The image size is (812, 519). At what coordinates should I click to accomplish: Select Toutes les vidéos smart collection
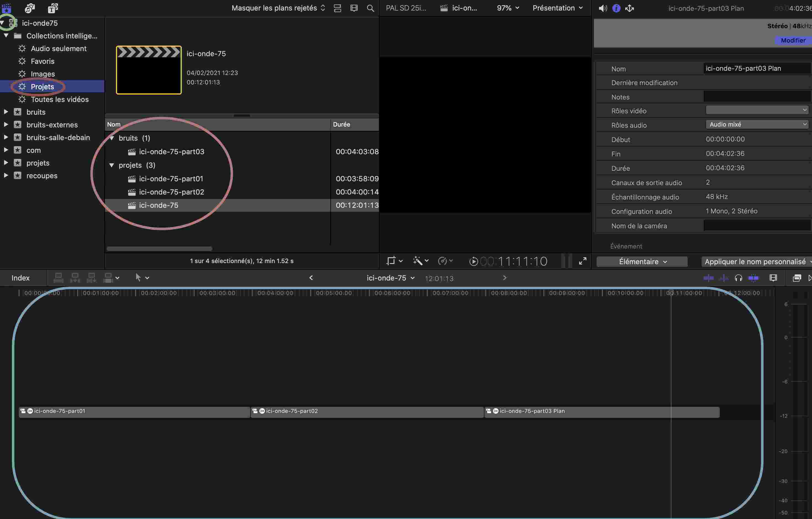tap(59, 99)
